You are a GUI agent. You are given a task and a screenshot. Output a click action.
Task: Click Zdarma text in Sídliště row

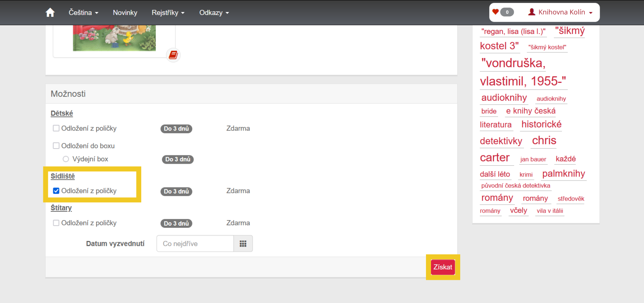click(238, 191)
